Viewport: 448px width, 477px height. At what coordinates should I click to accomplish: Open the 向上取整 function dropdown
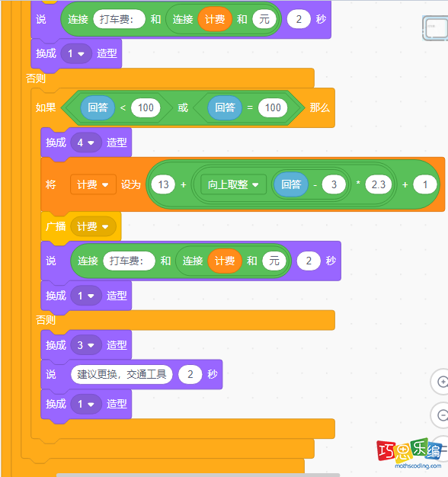click(x=233, y=184)
